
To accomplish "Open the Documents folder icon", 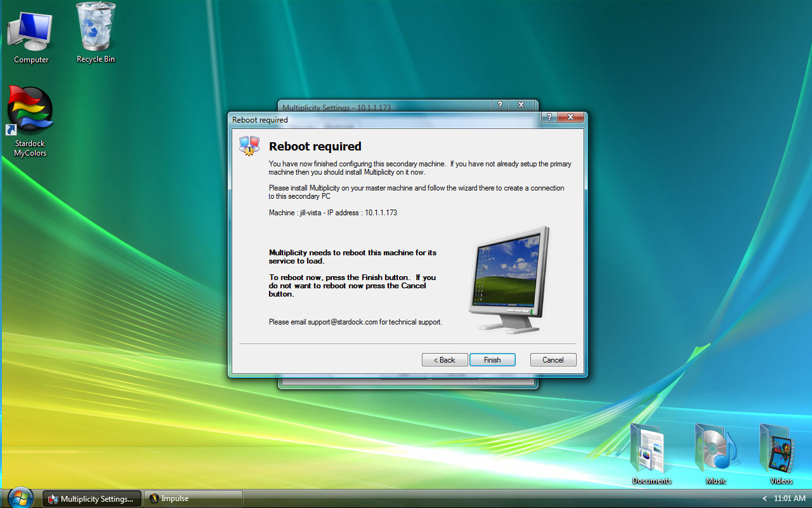I will click(x=651, y=454).
